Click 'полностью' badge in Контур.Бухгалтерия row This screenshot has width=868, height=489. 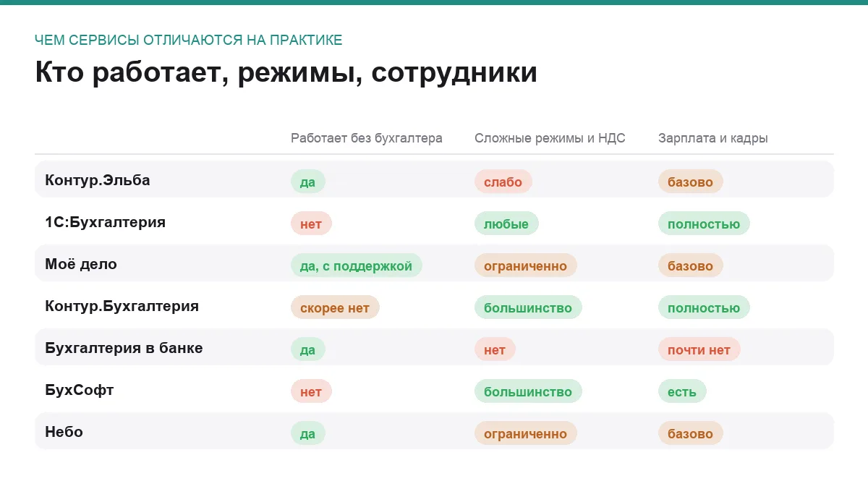(x=704, y=307)
